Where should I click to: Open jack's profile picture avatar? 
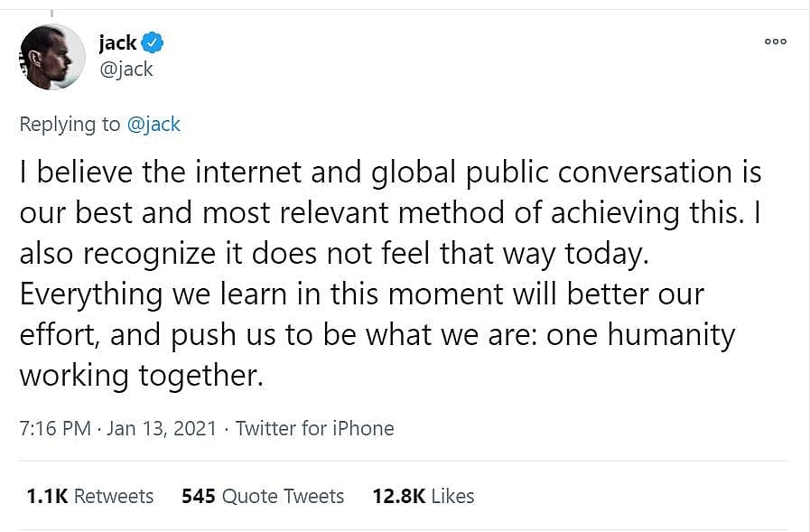51,56
